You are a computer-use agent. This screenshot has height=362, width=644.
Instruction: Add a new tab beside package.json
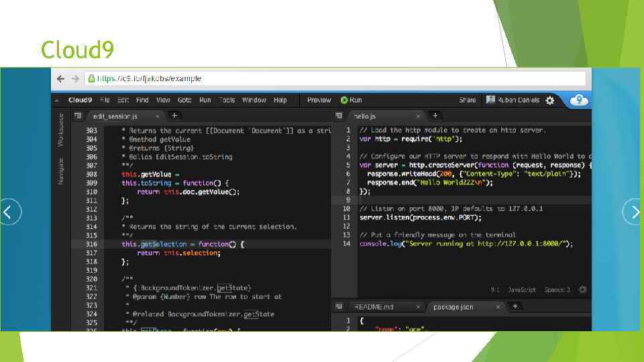pyautogui.click(x=515, y=306)
